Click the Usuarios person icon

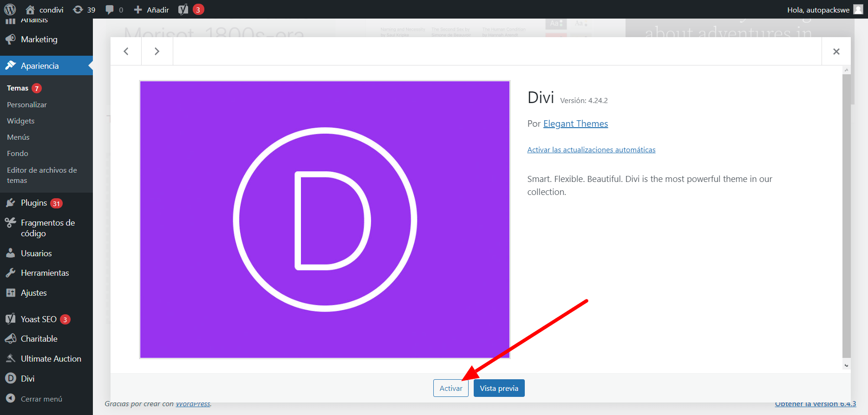pos(10,253)
